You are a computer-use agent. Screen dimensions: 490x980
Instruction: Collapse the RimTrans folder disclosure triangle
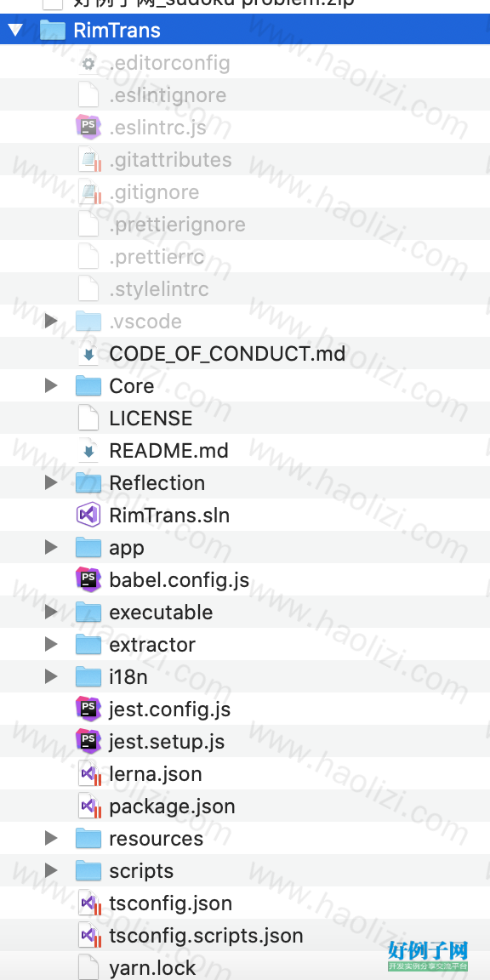(x=15, y=30)
